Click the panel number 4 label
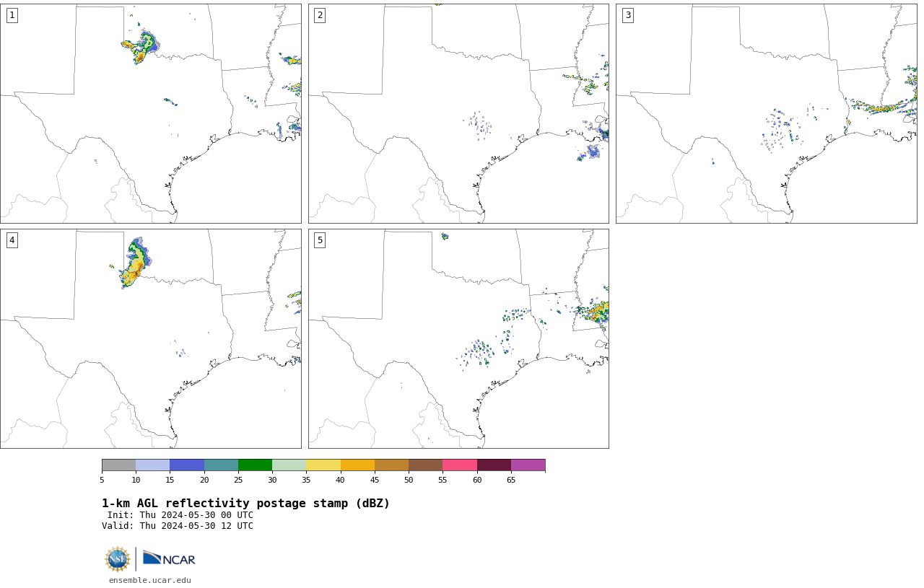The width and height of the screenshot is (924, 588). click(x=12, y=240)
